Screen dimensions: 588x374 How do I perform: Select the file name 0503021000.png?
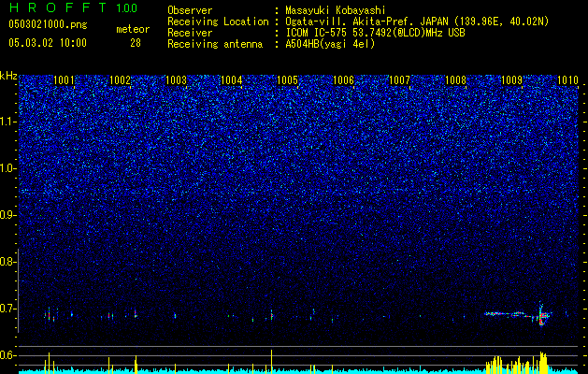tap(48, 24)
